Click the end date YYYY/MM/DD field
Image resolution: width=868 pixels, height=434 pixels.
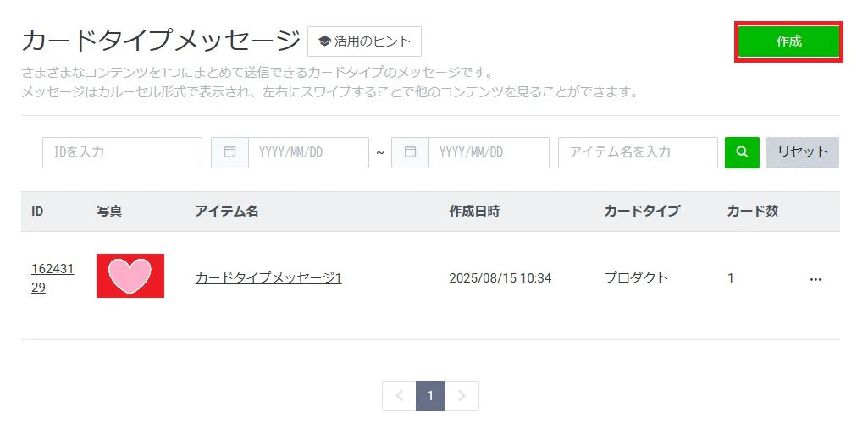pyautogui.click(x=489, y=152)
